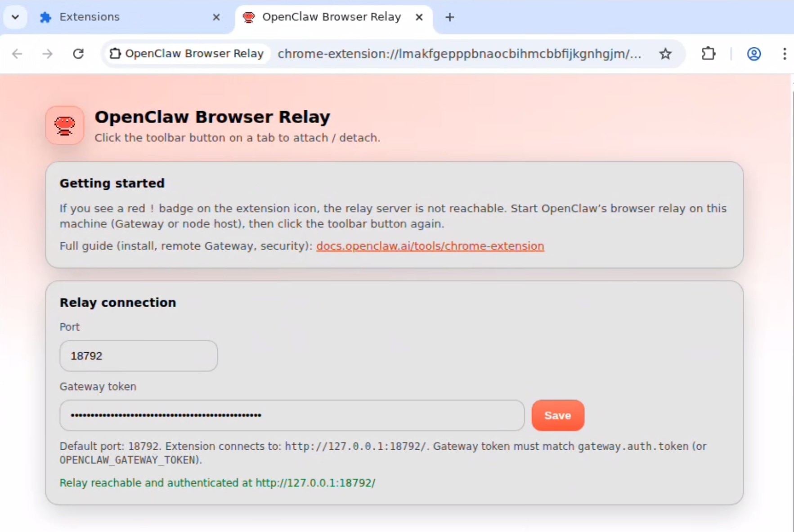
Task: Bookmark the page using the star icon
Action: 666,54
